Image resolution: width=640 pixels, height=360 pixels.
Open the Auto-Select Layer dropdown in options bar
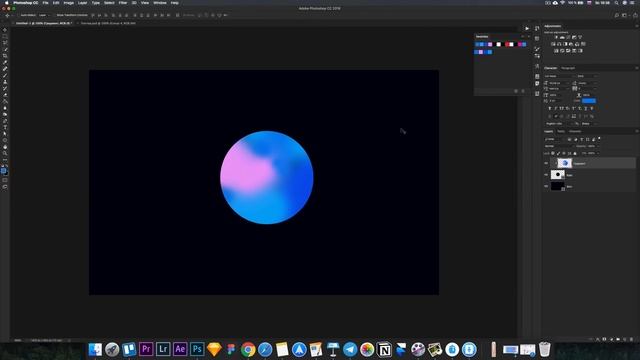coord(44,15)
